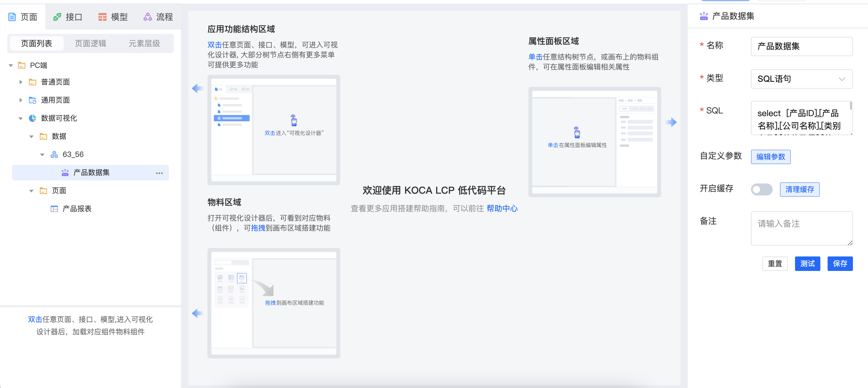Switch to the 流程 tab

coord(158,17)
